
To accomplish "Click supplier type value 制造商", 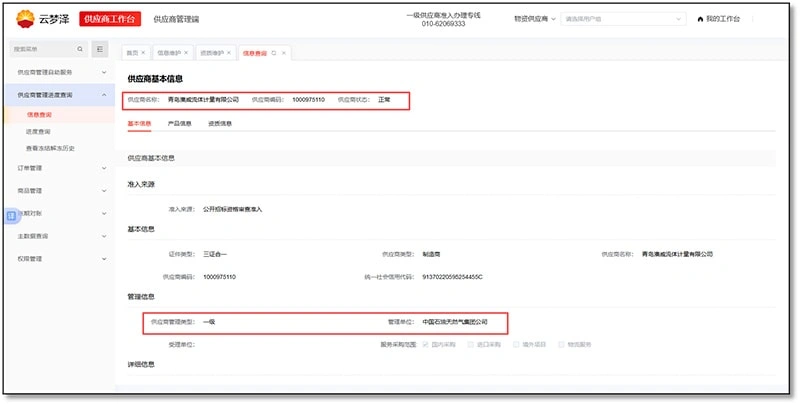I will tap(431, 254).
